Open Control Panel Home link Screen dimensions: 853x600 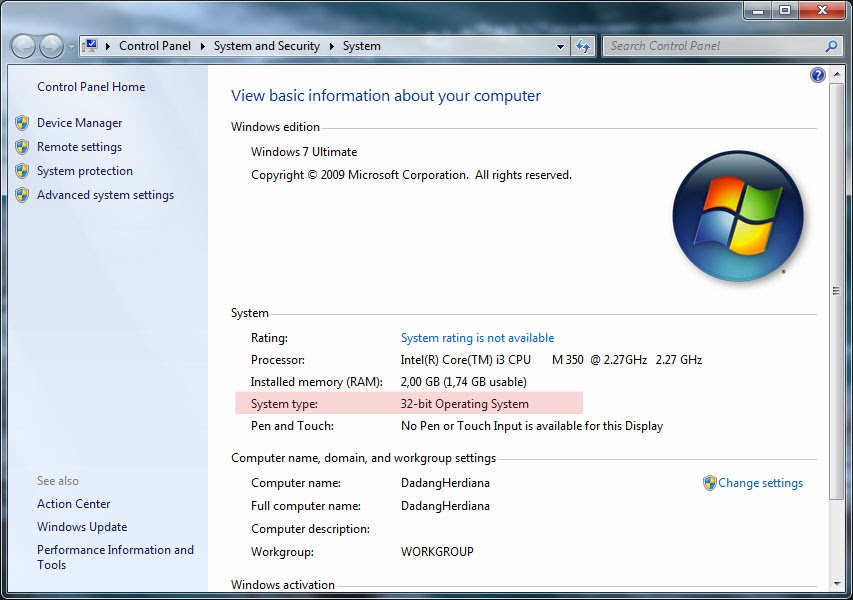(x=91, y=87)
